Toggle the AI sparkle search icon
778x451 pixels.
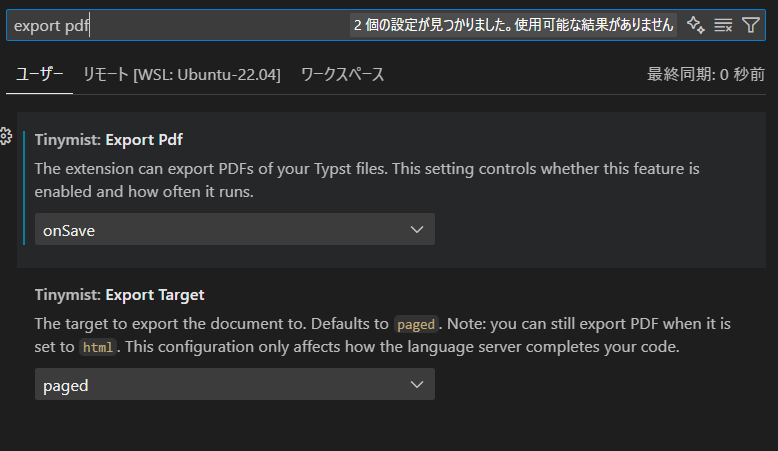tap(696, 25)
